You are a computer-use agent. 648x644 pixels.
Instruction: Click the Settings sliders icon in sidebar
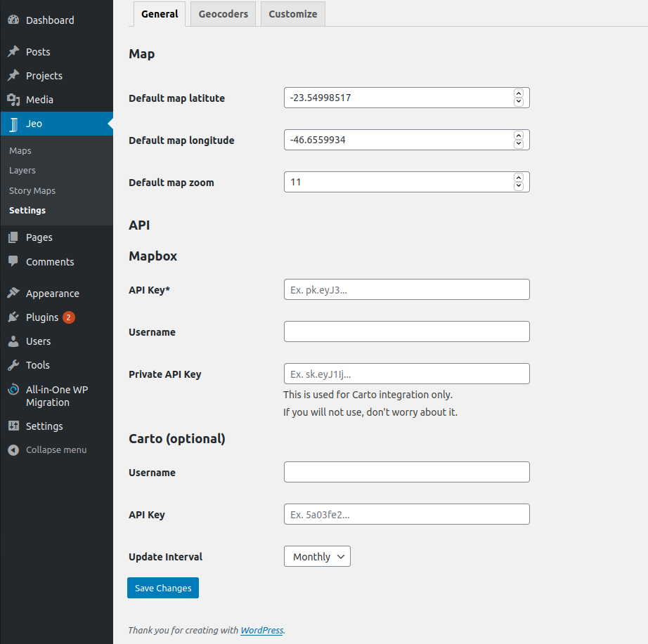click(x=13, y=426)
